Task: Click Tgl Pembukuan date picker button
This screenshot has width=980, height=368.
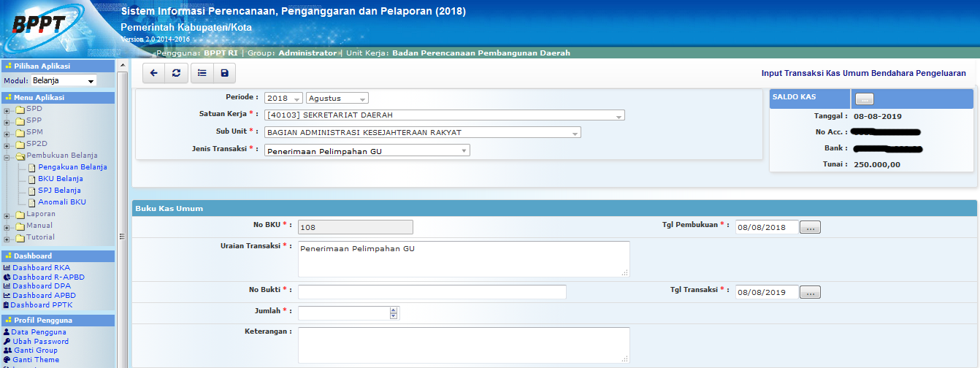Action: tap(810, 228)
